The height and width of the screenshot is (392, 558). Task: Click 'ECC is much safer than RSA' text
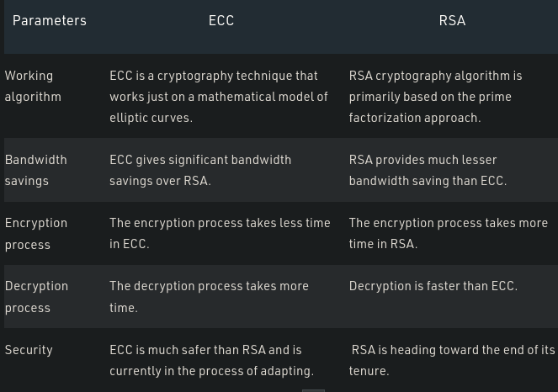click(205, 350)
